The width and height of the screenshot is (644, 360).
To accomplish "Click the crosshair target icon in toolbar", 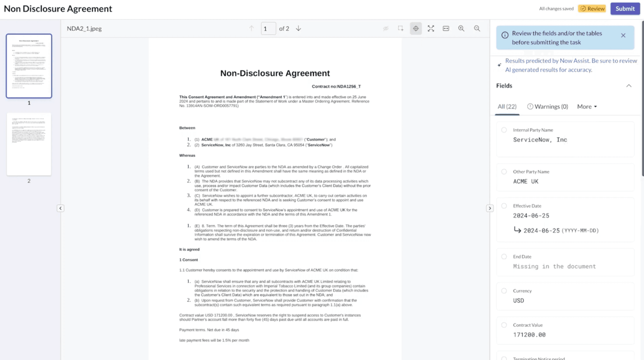I will (x=416, y=28).
